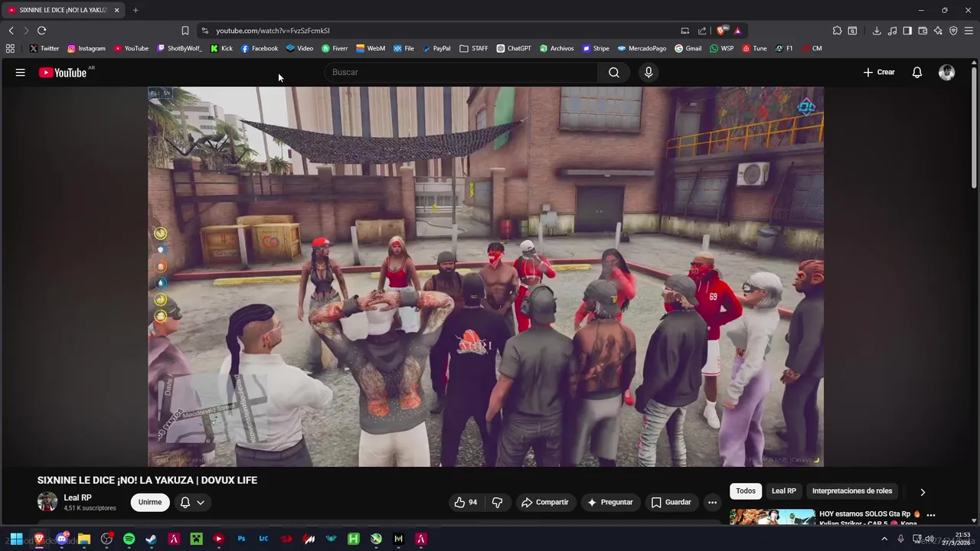Show next category chips with the arrow
This screenshot has width=980, height=551.
click(x=923, y=492)
